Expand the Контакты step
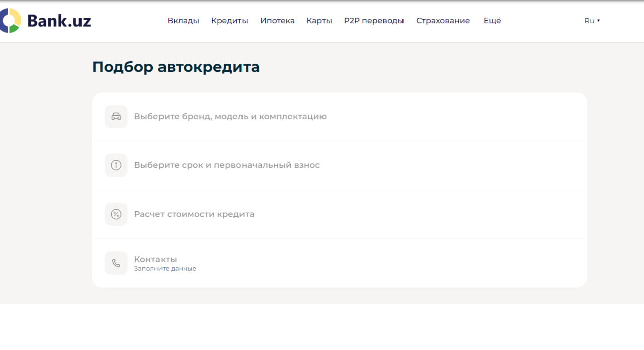The height and width of the screenshot is (350, 644). tap(340, 263)
